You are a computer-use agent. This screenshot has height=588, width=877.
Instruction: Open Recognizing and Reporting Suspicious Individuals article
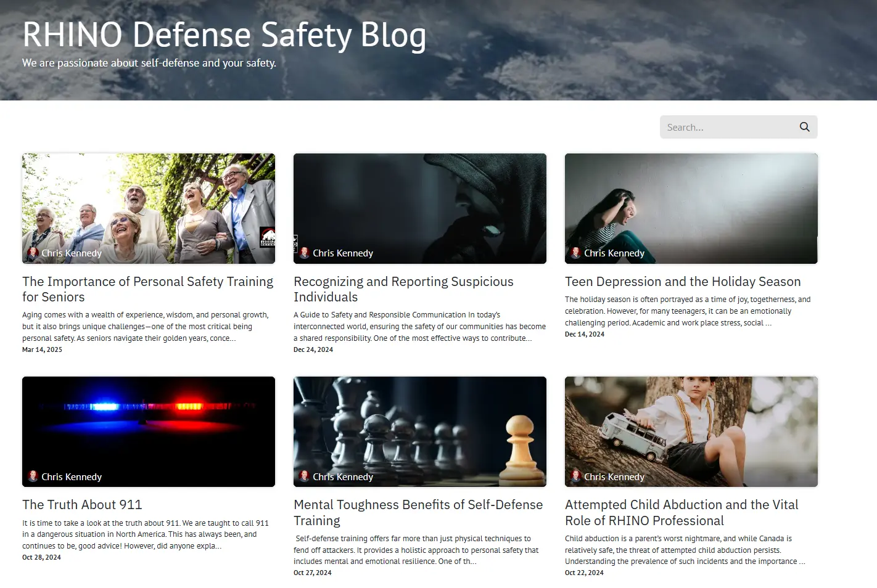403,289
